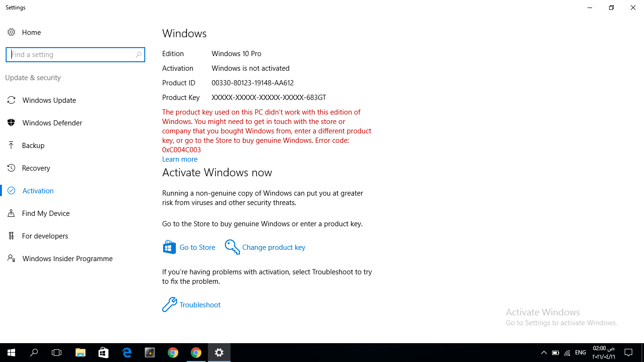Switch the ENG input language indicator
The height and width of the screenshot is (362, 644).
tap(580, 353)
